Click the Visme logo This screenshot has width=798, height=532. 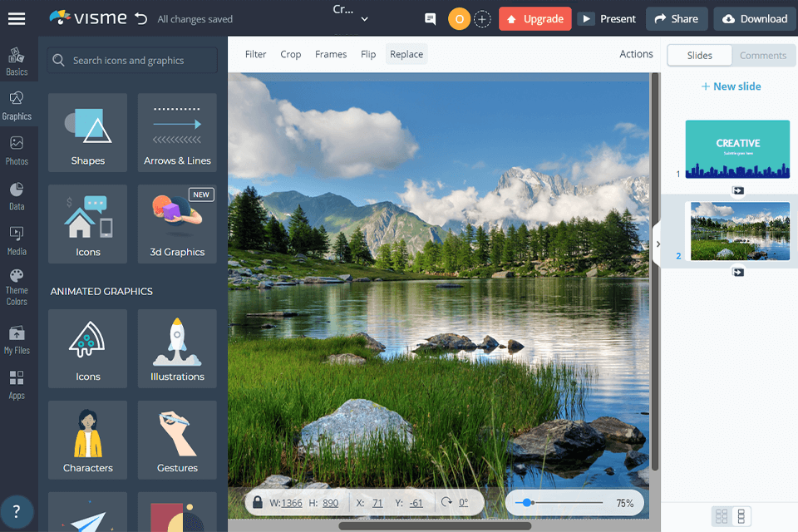tap(88, 18)
